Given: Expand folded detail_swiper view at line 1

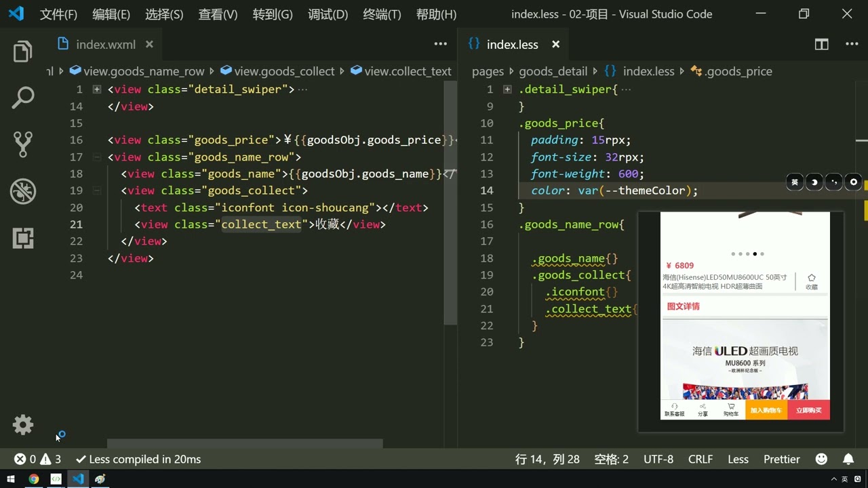Looking at the screenshot, I should pyautogui.click(x=97, y=89).
